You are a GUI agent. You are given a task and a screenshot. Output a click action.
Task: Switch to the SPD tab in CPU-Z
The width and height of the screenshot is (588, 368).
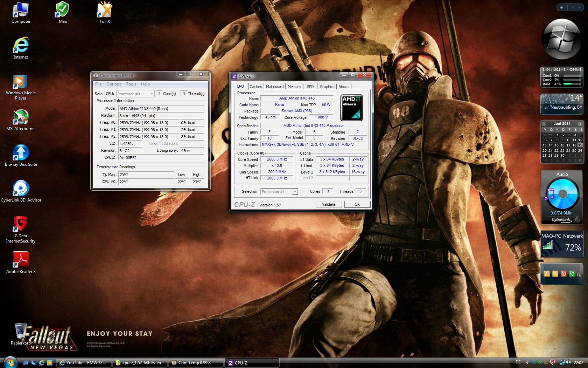coord(310,87)
